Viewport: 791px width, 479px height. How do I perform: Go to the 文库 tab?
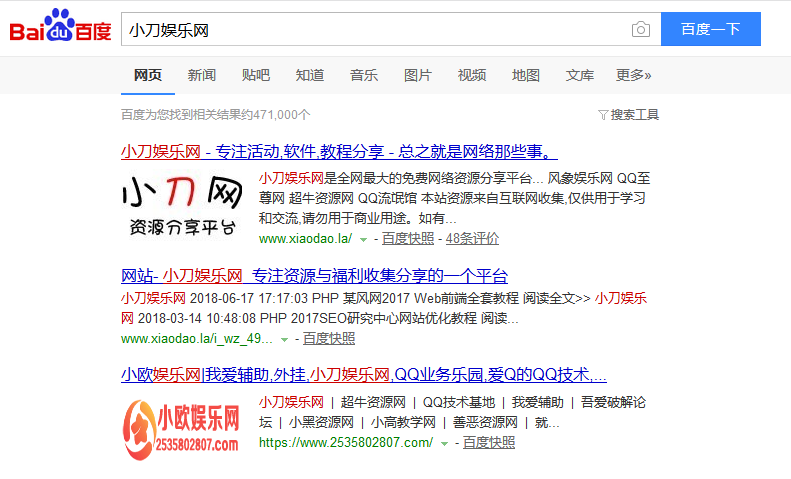pyautogui.click(x=580, y=75)
